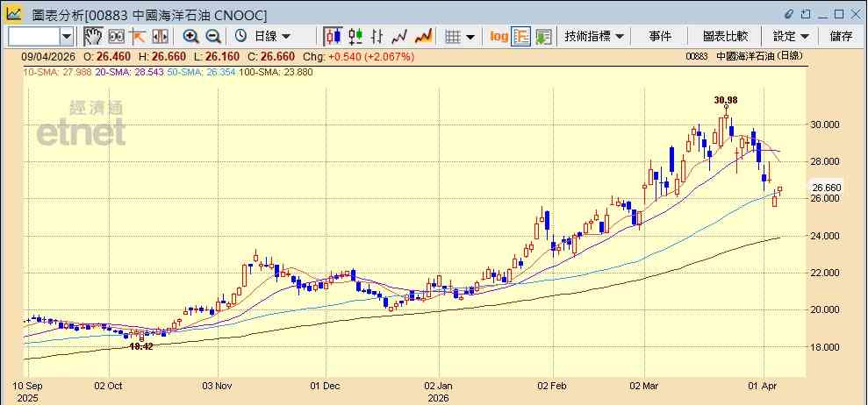The height and width of the screenshot is (405, 868).
Task: Click the 03 Nov date axis label
Action: click(x=217, y=386)
